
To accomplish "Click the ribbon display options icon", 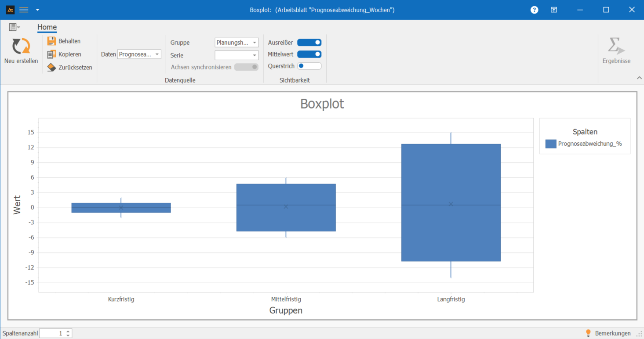I will (554, 10).
